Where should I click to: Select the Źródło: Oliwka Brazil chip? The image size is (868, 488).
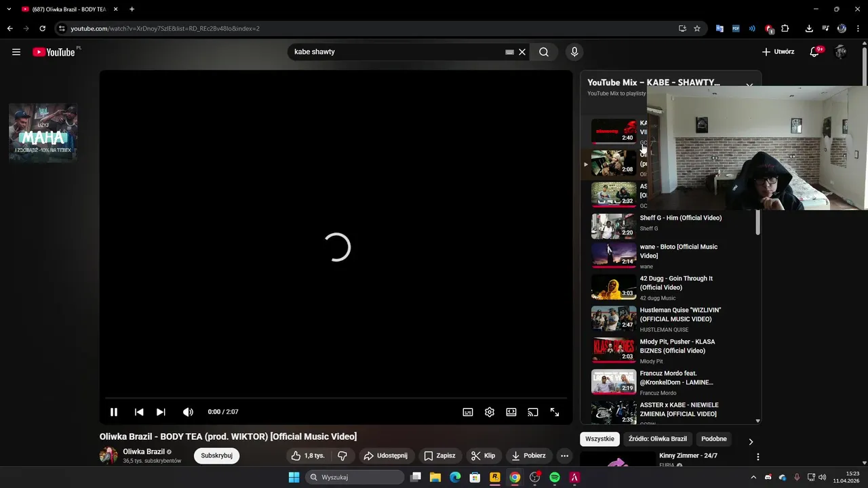pyautogui.click(x=657, y=439)
